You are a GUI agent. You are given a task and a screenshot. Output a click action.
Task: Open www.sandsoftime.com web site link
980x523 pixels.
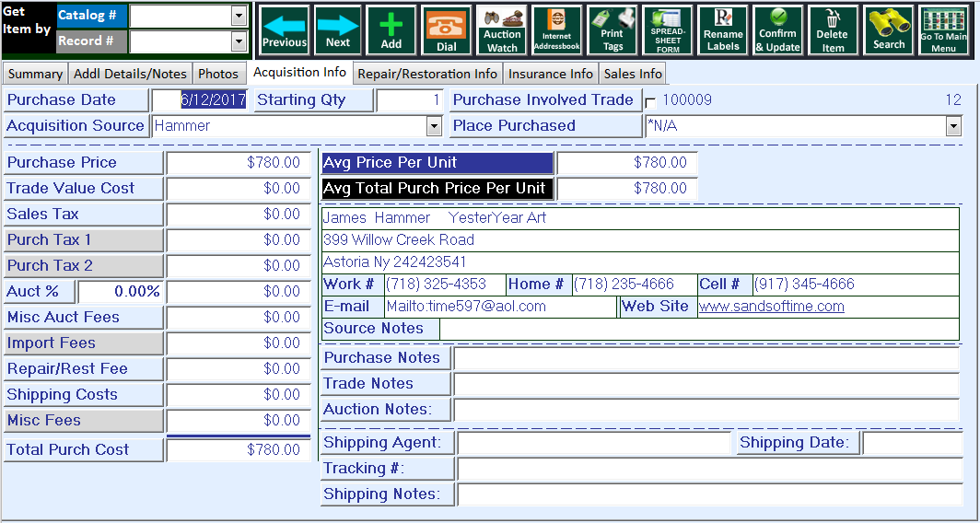[771, 307]
